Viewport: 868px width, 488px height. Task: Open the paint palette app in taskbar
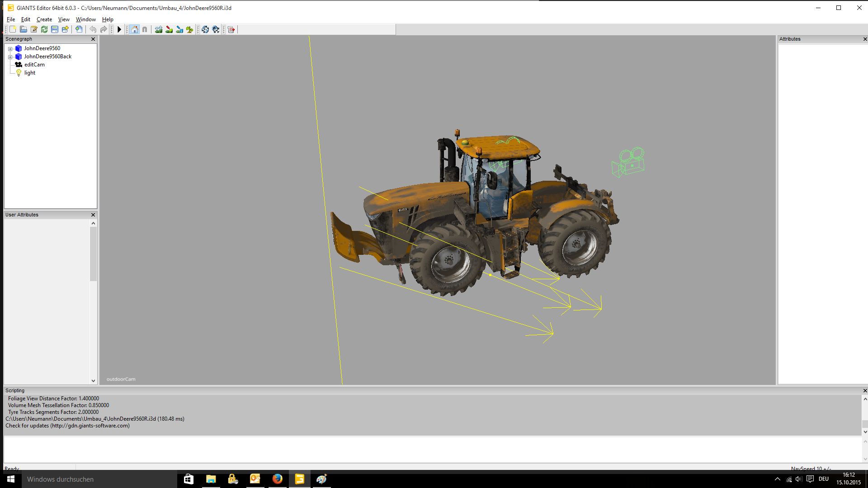coord(321,479)
